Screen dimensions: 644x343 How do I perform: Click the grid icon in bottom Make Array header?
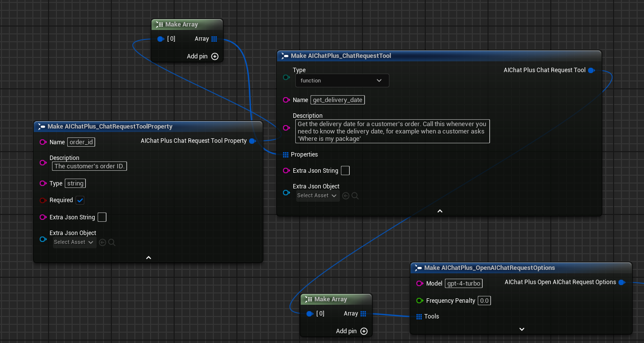pos(309,299)
